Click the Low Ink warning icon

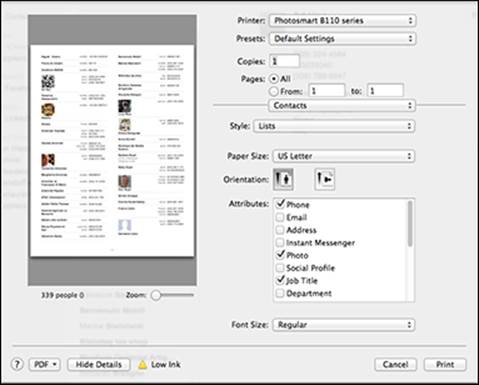click(142, 365)
